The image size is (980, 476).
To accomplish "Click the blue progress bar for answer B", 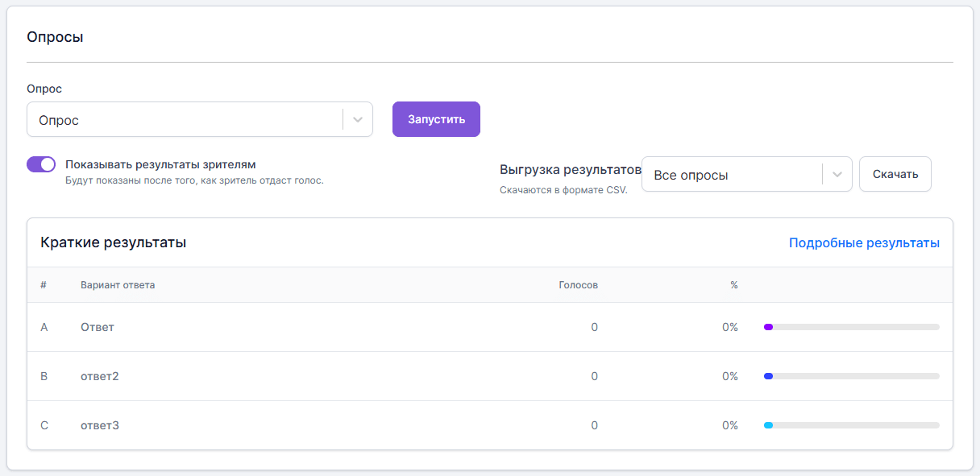I will click(851, 376).
